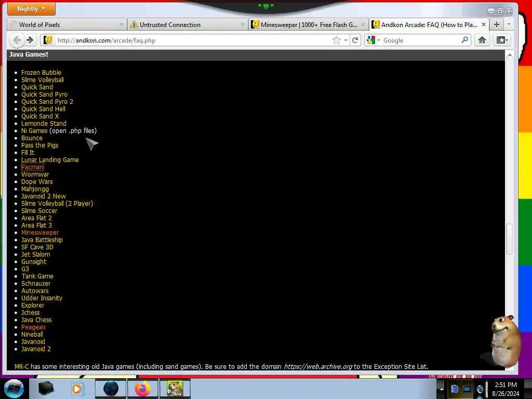
Task: Click the search magnifier icon
Action: (464, 40)
